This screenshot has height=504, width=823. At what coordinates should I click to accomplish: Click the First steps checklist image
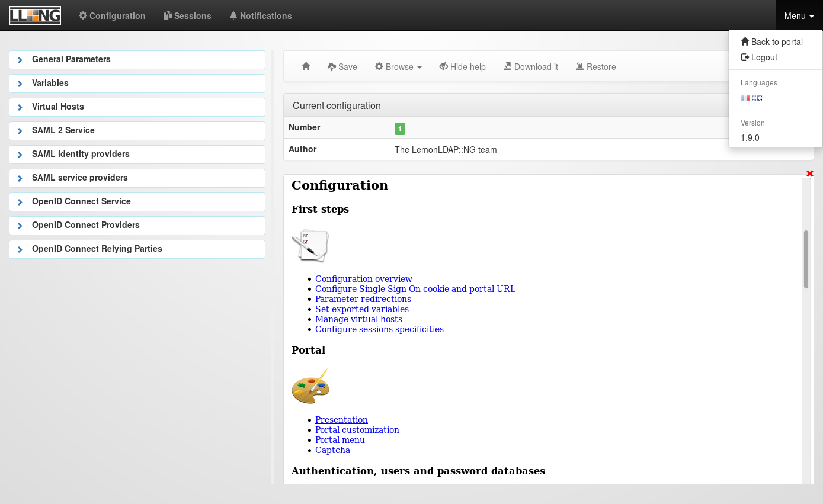pos(310,245)
